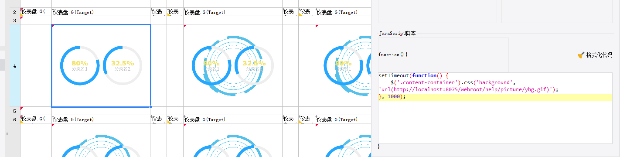The width and height of the screenshot is (644, 157).
Task: Click the gauge chart below the selected cell in row 6
Action: tap(101, 140)
